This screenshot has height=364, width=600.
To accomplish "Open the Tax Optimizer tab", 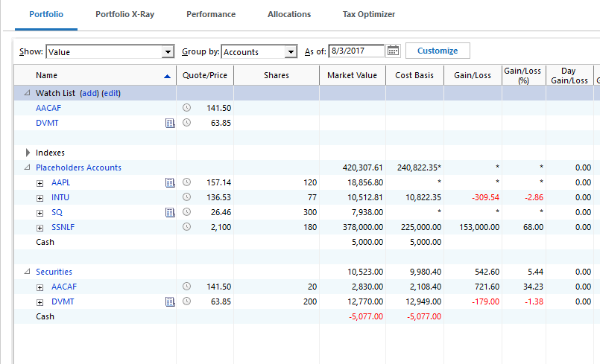I will click(368, 14).
